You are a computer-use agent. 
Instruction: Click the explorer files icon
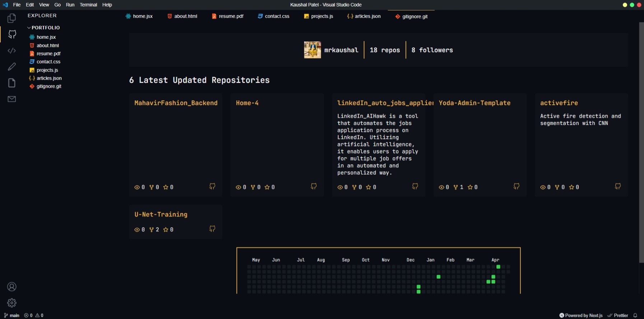12,18
